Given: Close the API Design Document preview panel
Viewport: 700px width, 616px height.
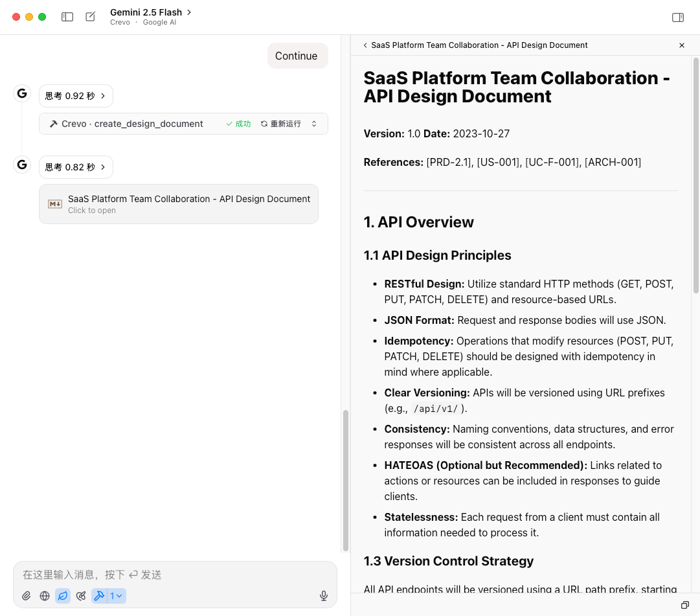Looking at the screenshot, I should click(x=682, y=45).
